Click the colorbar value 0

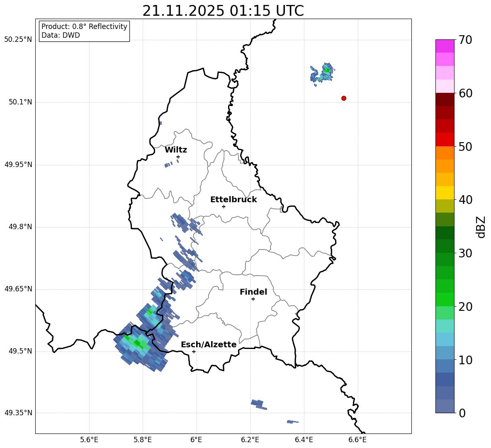coord(462,413)
